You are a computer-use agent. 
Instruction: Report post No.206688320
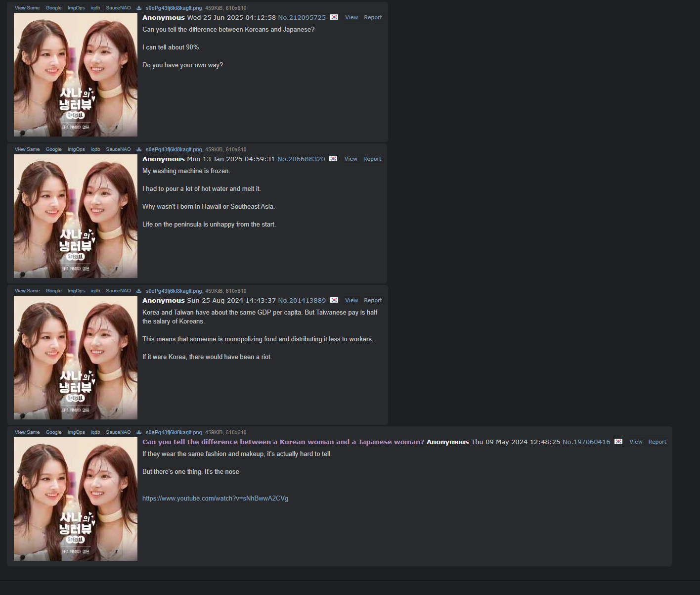tap(372, 159)
